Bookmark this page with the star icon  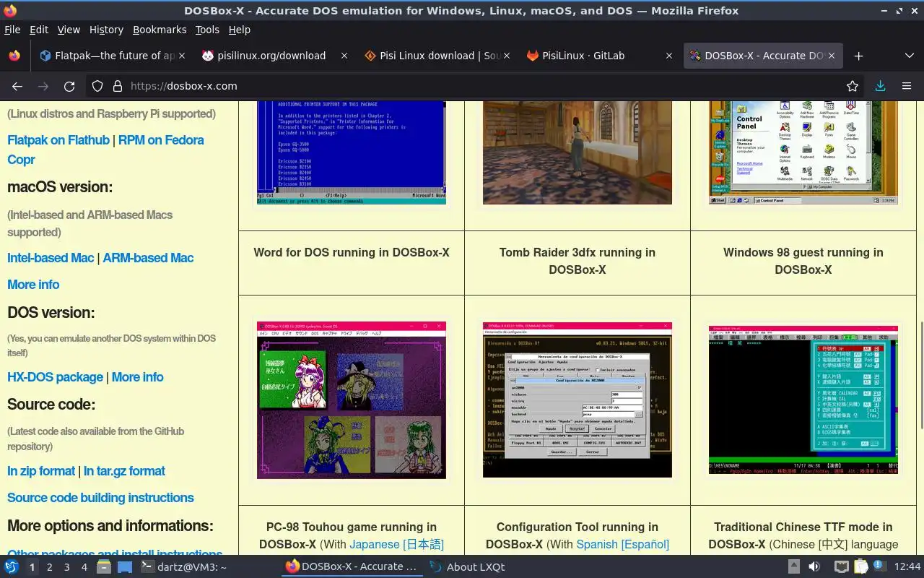tap(853, 86)
